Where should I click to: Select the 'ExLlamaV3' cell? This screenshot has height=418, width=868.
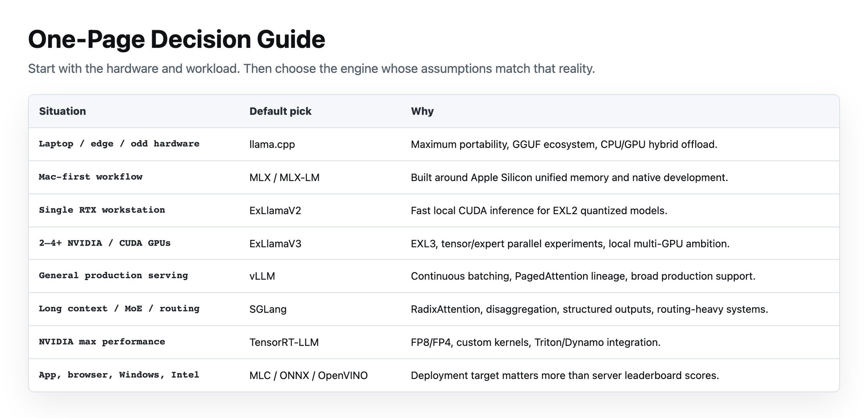pyautogui.click(x=275, y=243)
